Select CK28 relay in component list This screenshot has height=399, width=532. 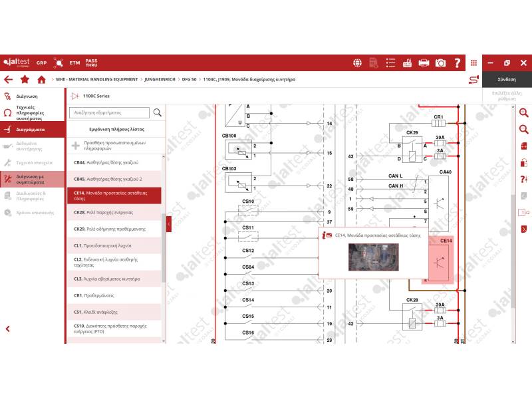pyautogui.click(x=114, y=212)
